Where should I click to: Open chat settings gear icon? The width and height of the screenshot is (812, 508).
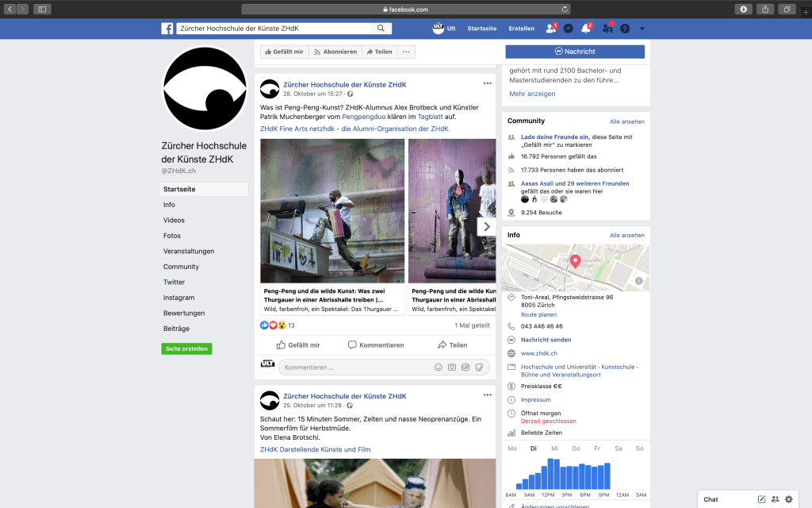pyautogui.click(x=788, y=499)
